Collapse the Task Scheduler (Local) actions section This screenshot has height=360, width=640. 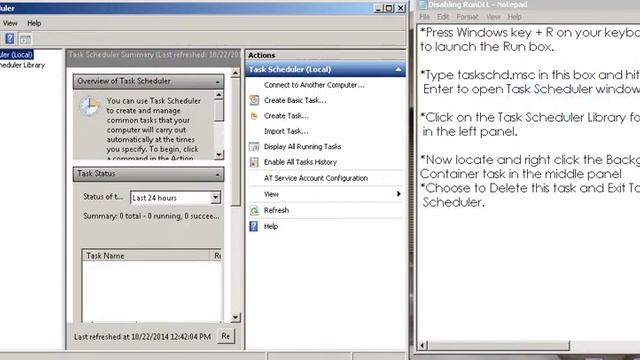(398, 69)
